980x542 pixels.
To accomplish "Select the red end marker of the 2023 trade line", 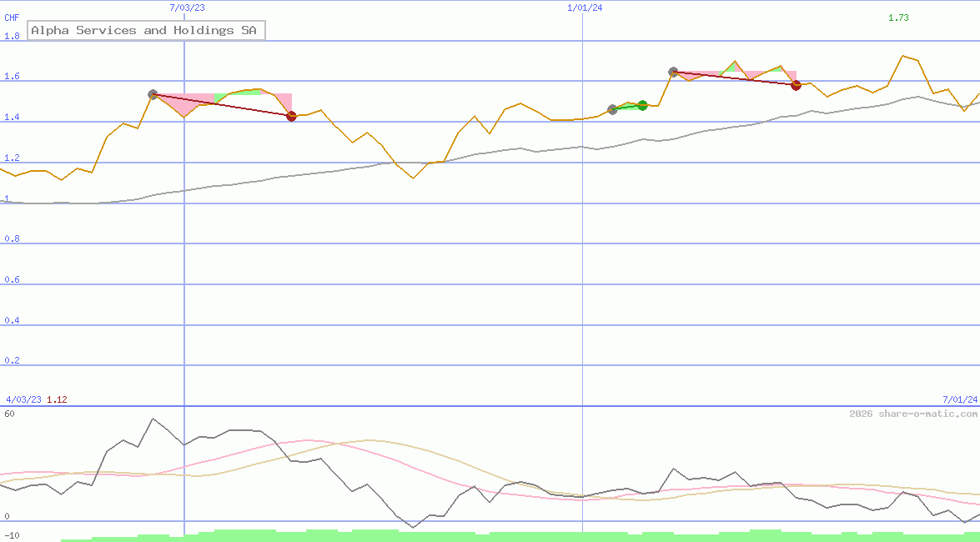I will click(291, 117).
